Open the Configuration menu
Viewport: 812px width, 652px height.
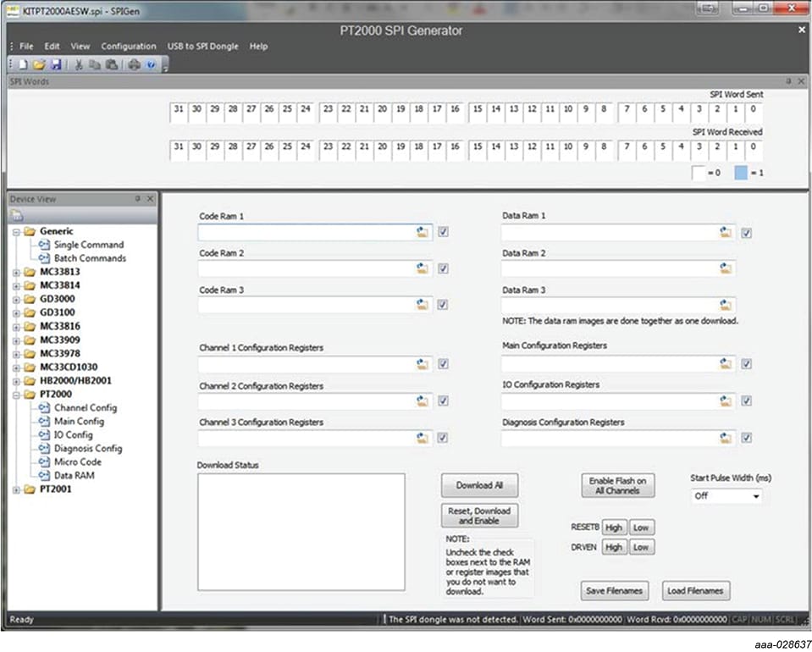click(x=128, y=47)
